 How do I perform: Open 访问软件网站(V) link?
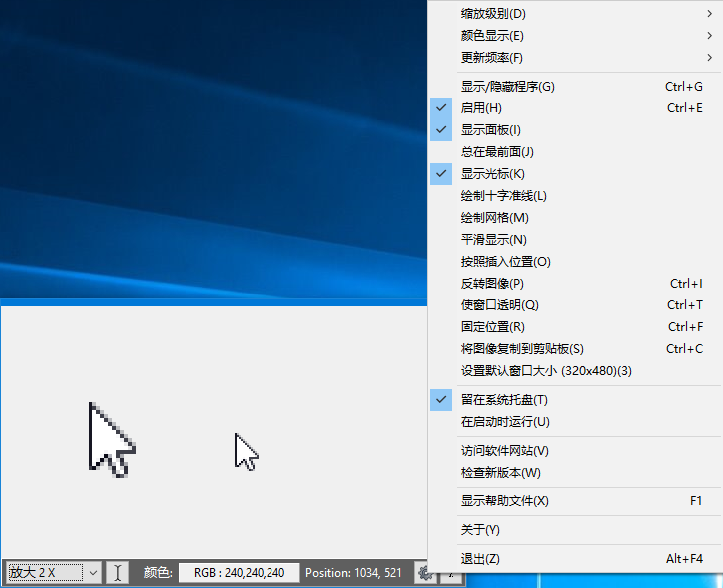click(575, 451)
